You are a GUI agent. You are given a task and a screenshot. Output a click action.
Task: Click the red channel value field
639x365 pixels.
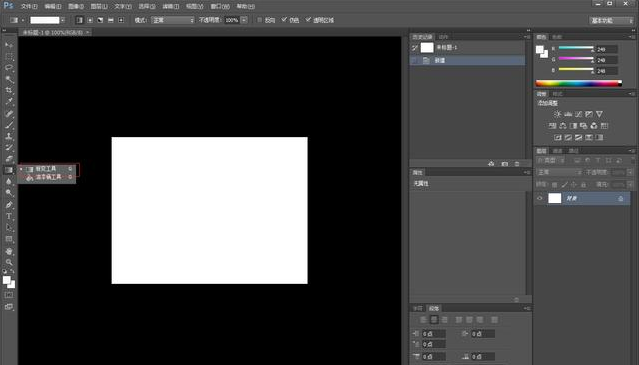click(x=606, y=49)
